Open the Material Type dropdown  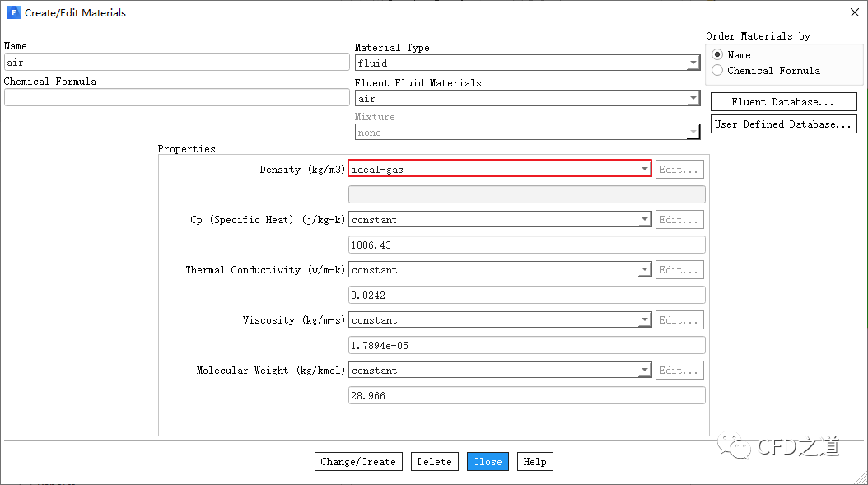coord(527,63)
